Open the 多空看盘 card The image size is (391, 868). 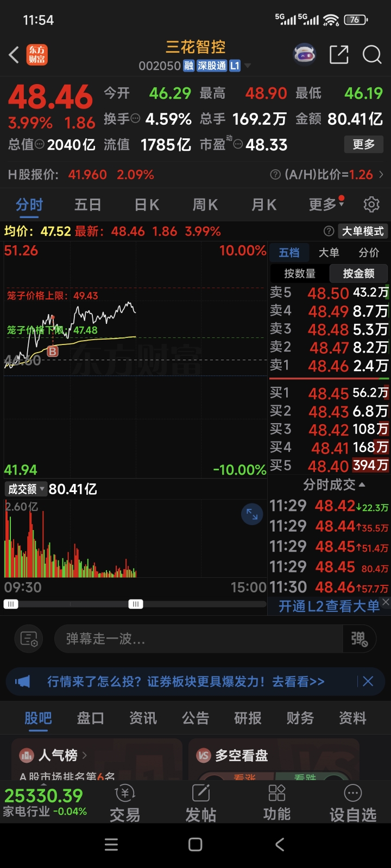click(x=274, y=759)
